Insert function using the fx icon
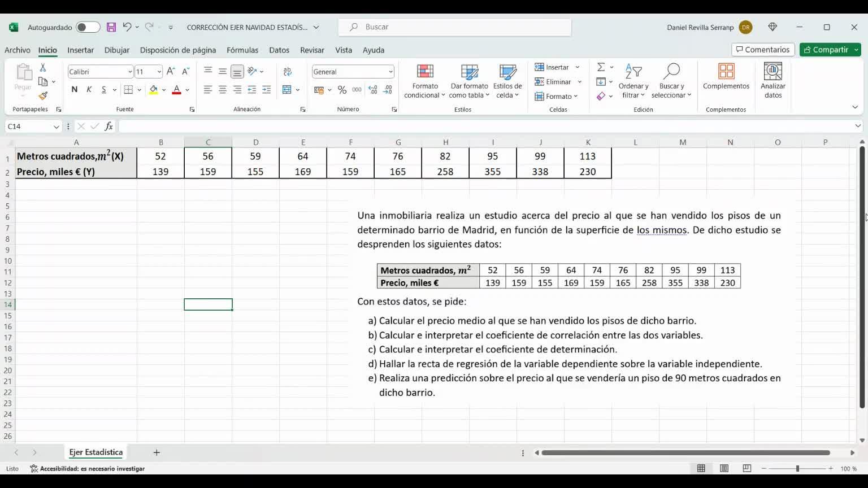Viewport: 868px width, 488px height. (108, 127)
